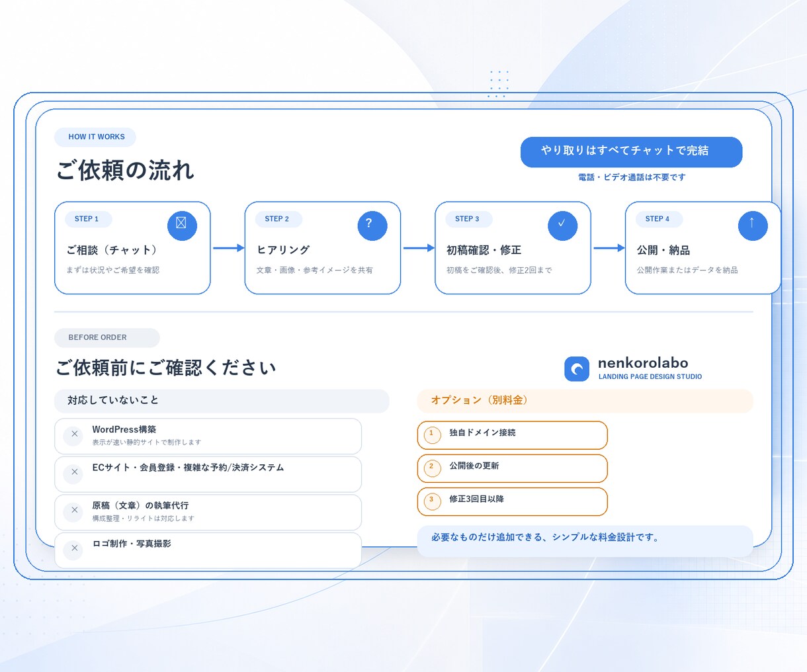
Task: Click the STEP 4 badge
Action: [659, 219]
